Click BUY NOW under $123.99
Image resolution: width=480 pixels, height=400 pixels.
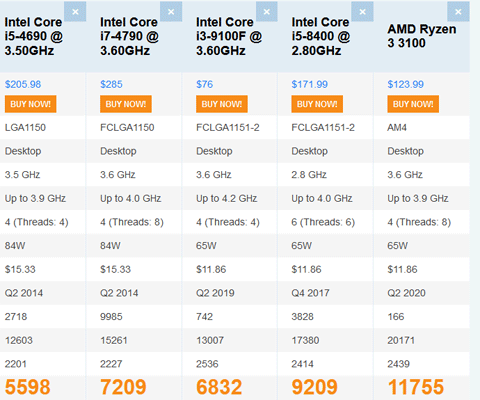413,104
